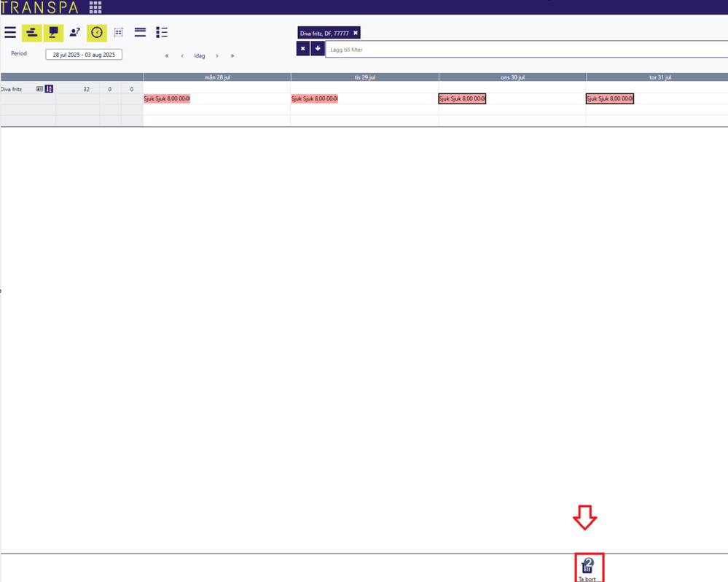
Task: Click the person with question mark icon
Action: click(75, 33)
